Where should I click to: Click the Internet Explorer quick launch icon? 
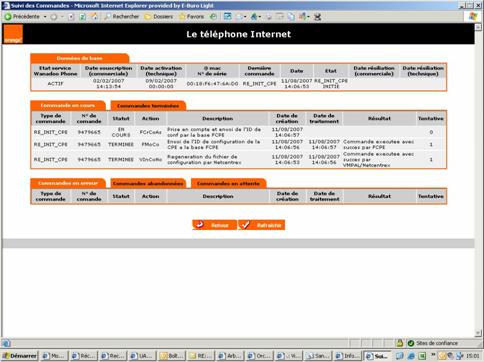pos(411,356)
